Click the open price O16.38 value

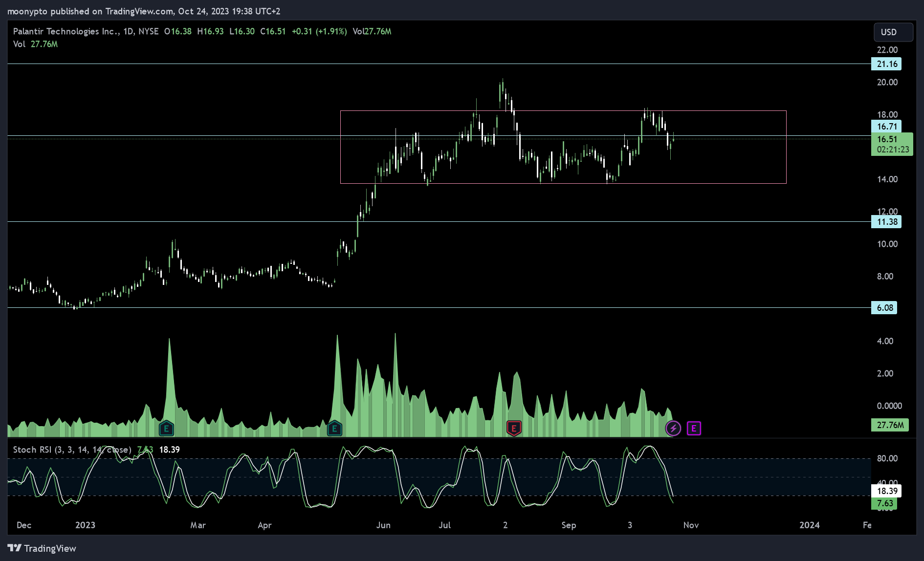178,31
